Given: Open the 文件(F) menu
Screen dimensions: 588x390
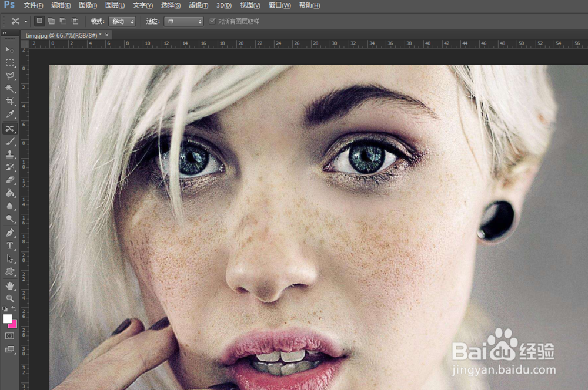Looking at the screenshot, I should 33,5.
